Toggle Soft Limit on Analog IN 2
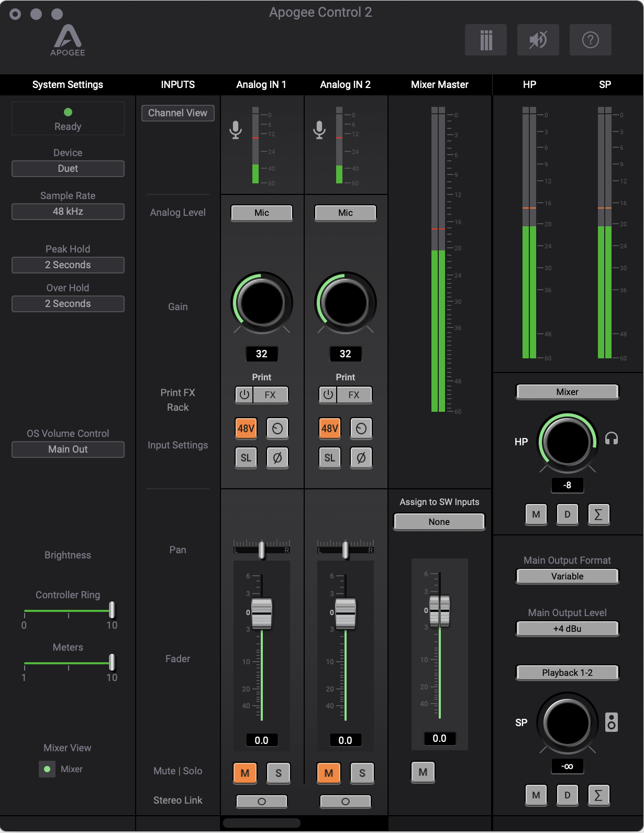Viewport: 644px width, 833px height. (330, 458)
